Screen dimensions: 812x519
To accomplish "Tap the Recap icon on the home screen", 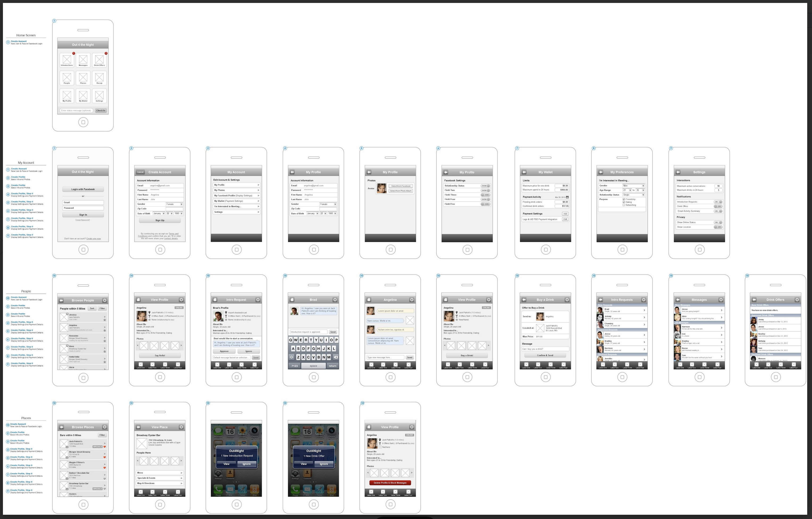I will (99, 78).
